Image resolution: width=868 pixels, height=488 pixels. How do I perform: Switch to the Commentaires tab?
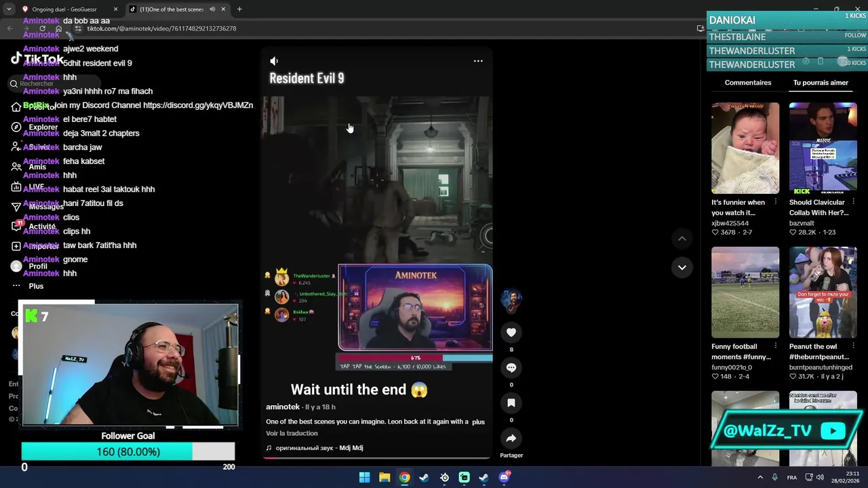(x=748, y=83)
